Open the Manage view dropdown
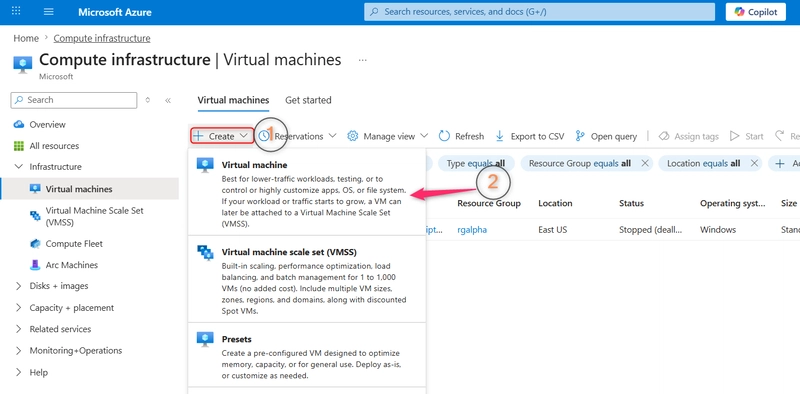Screen dimensions: 800x394 [388, 136]
